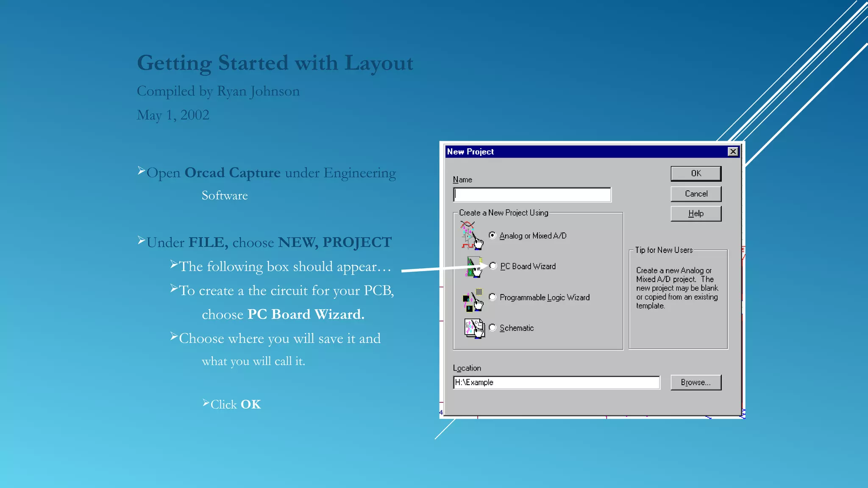Select the Analog or Mixed A/D radio button
The width and height of the screenshot is (868, 488).
(492, 235)
